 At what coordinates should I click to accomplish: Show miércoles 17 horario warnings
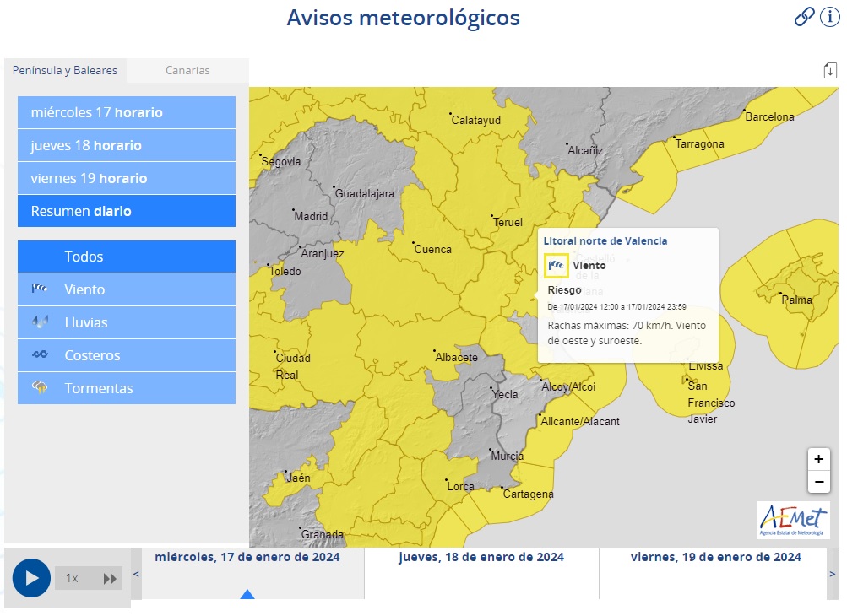pyautogui.click(x=125, y=112)
